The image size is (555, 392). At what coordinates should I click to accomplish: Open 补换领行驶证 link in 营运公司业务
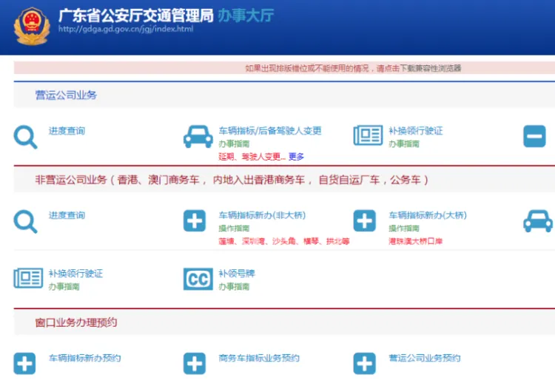pos(416,131)
